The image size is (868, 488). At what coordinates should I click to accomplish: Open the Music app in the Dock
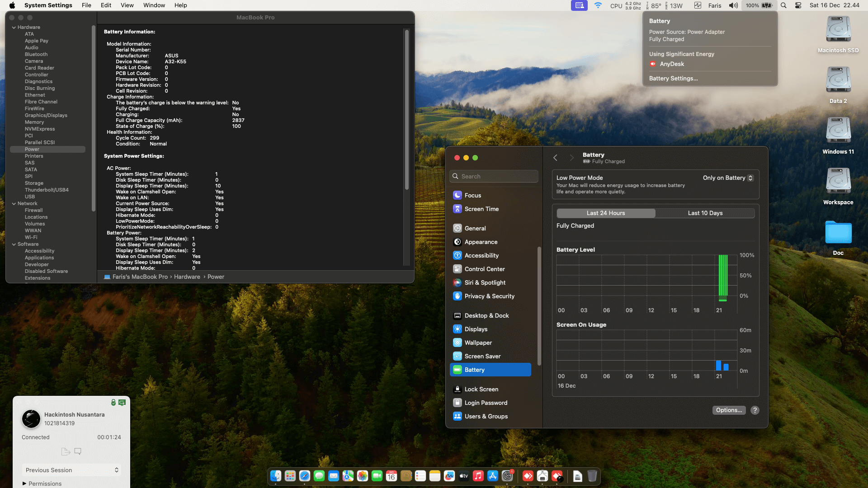[478, 476]
